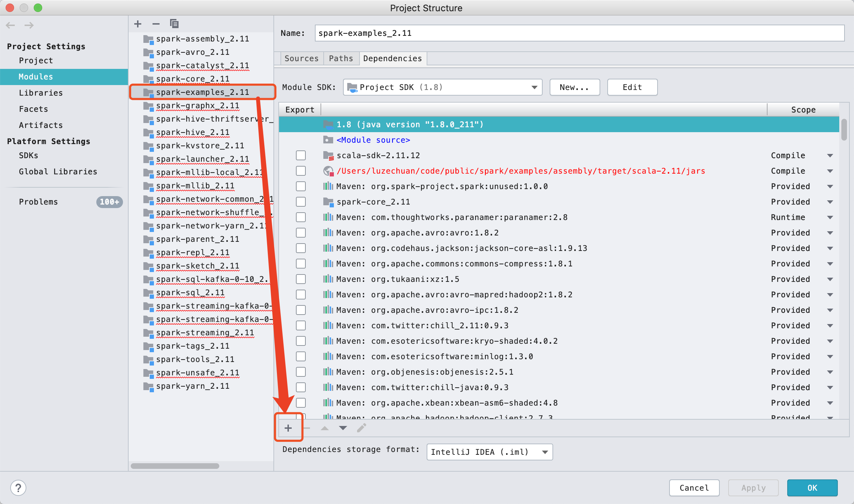Check export for paranamer:2.8
854x504 pixels.
point(301,217)
